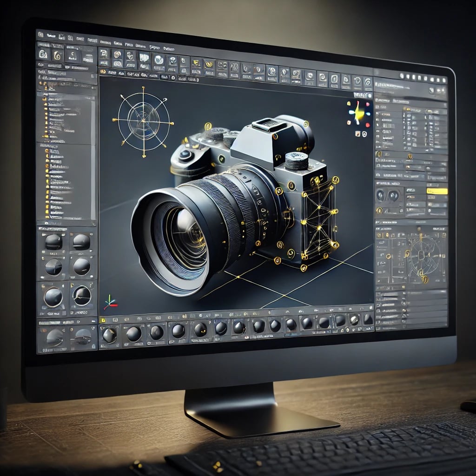The image size is (476, 476).
Task: Pick the red dot beside the viewport light gizmo
Action: [368, 125]
